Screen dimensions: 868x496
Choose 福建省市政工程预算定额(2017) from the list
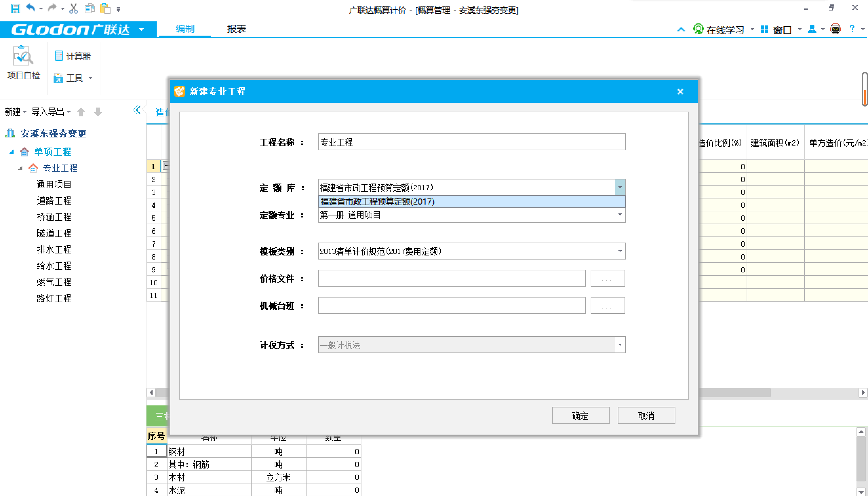click(x=471, y=202)
